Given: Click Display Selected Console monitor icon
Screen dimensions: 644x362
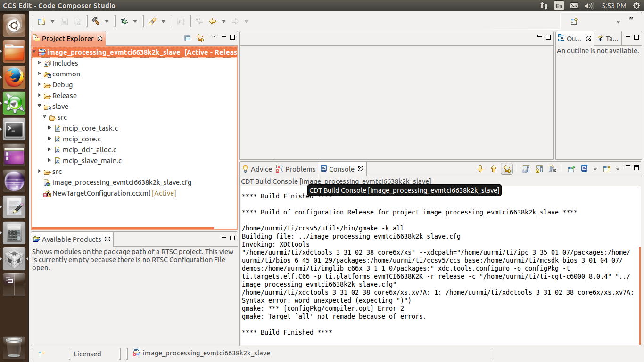Looking at the screenshot, I should pyautogui.click(x=584, y=169).
